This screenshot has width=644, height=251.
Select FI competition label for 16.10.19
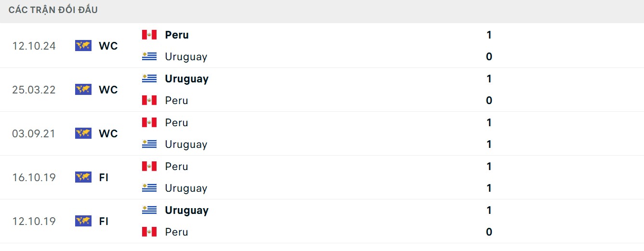104,177
